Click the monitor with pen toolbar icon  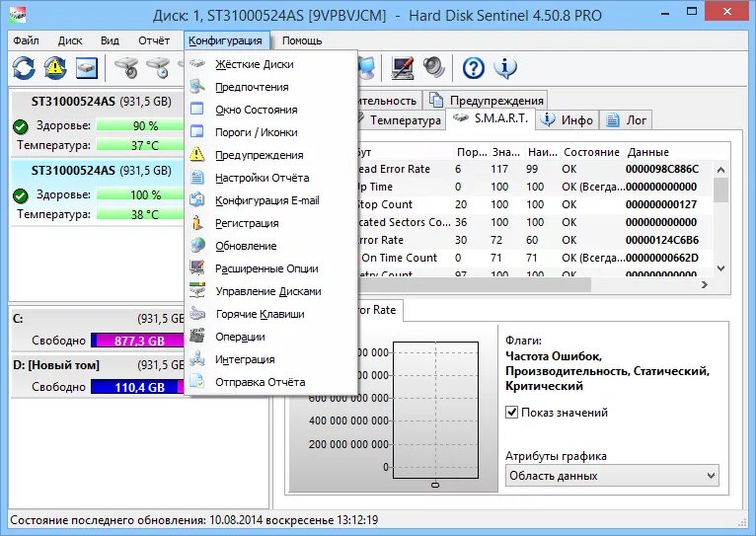pos(403,68)
